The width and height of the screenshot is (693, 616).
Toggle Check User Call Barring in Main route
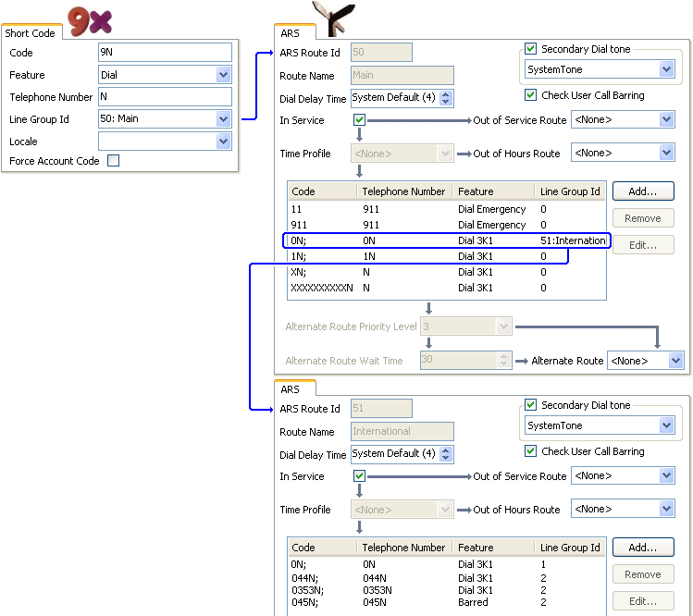pos(530,95)
